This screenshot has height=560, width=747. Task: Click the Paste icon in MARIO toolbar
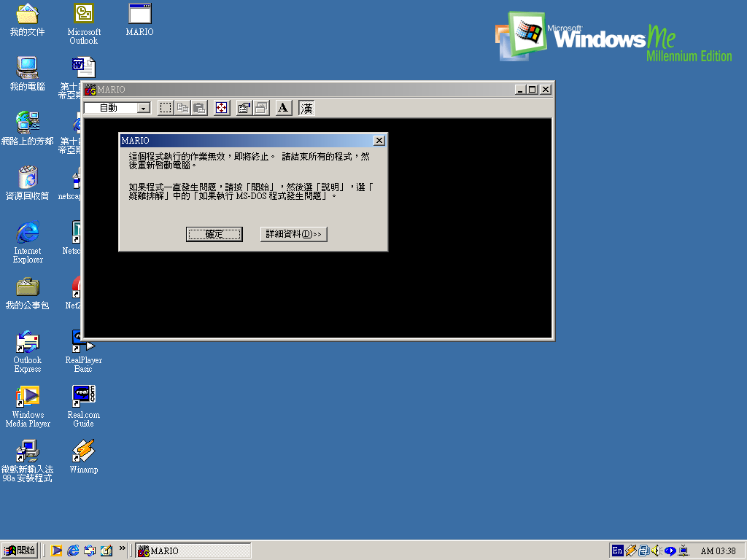(199, 108)
